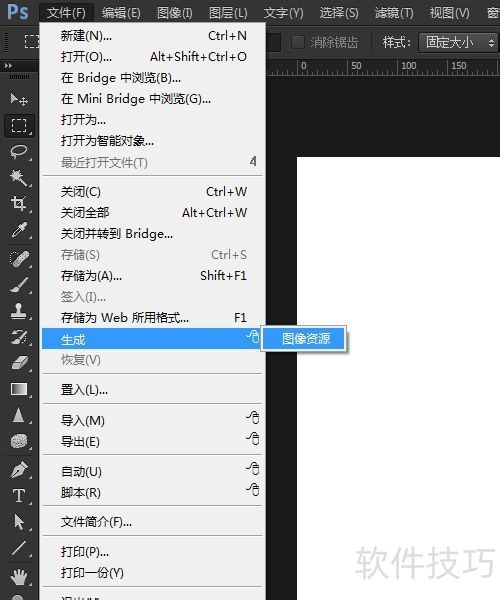Open the 视图(V) menu
This screenshot has height=600, width=500.
pyautogui.click(x=450, y=13)
